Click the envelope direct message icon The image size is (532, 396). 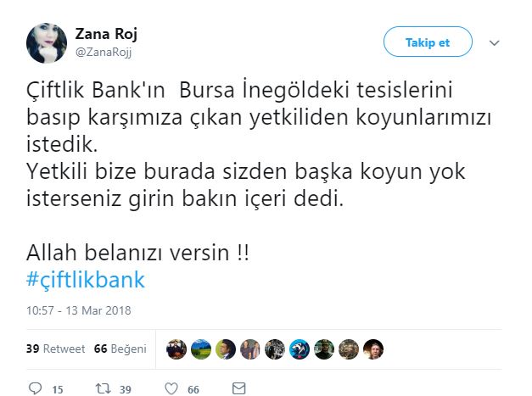[x=239, y=388]
